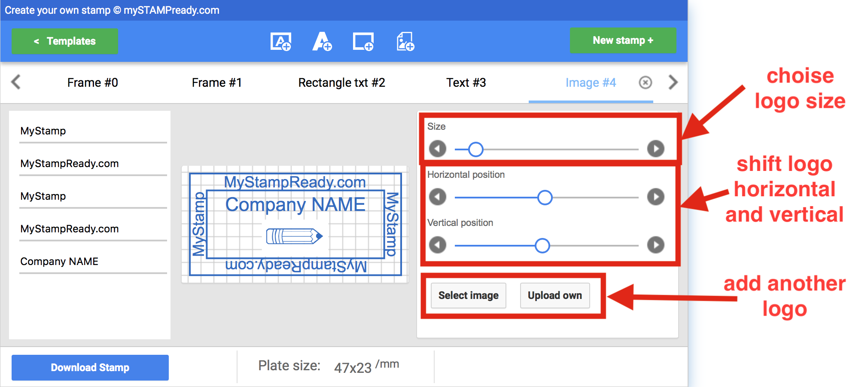This screenshot has height=387, width=868.
Task: Click the Upload own button
Action: [x=555, y=296]
